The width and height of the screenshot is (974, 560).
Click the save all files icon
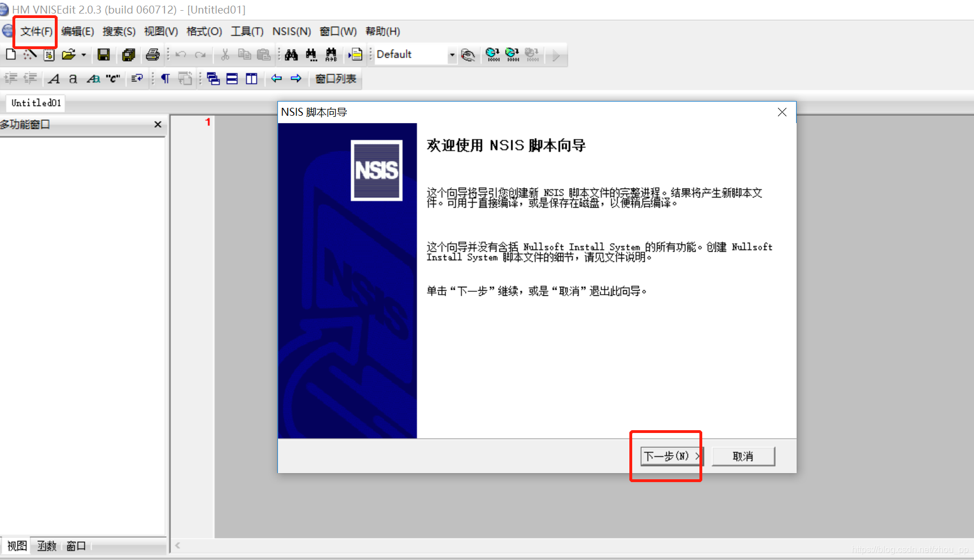128,54
